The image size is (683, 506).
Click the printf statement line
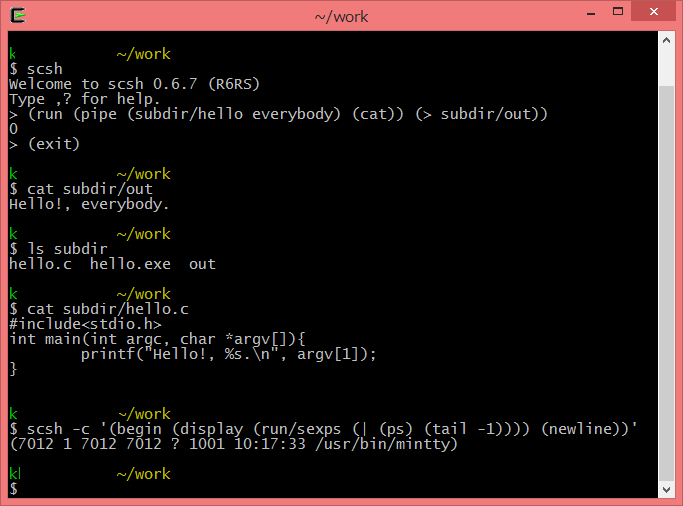point(228,354)
